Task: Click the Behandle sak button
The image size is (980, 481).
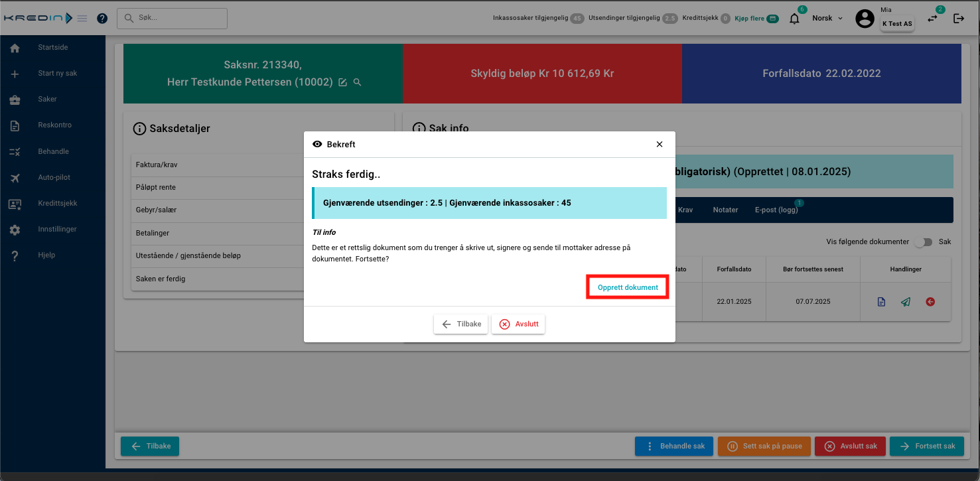Action: click(x=674, y=446)
